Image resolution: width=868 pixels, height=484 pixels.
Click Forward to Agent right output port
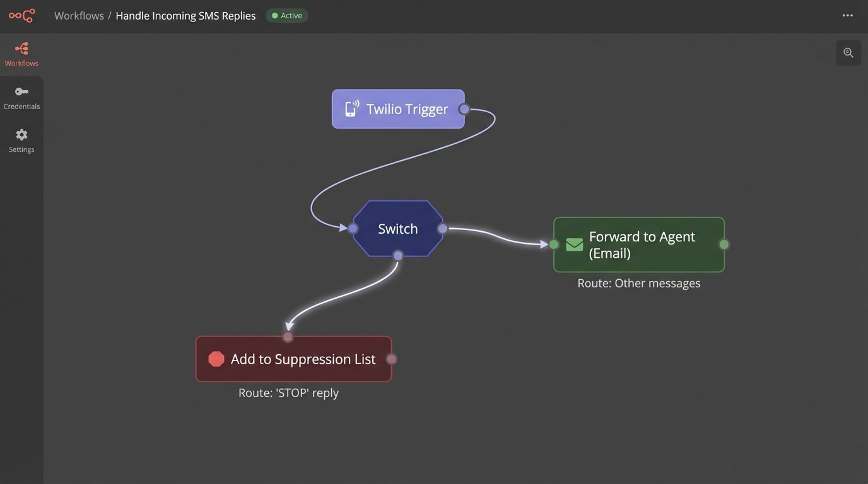[x=724, y=245]
